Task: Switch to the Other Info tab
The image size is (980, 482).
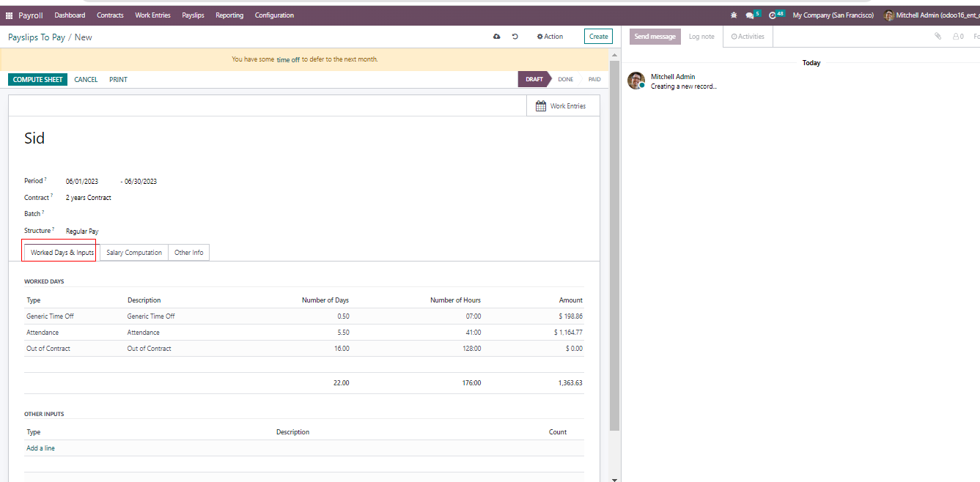Action: 189,253
